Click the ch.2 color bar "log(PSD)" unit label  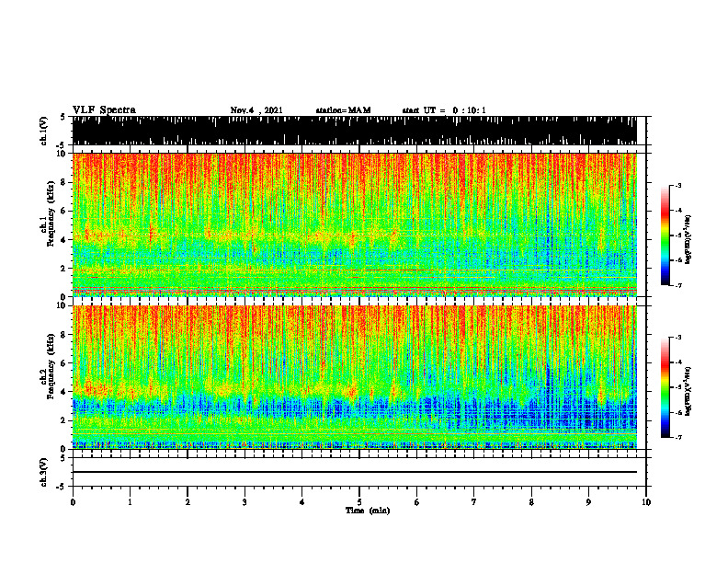(688, 391)
